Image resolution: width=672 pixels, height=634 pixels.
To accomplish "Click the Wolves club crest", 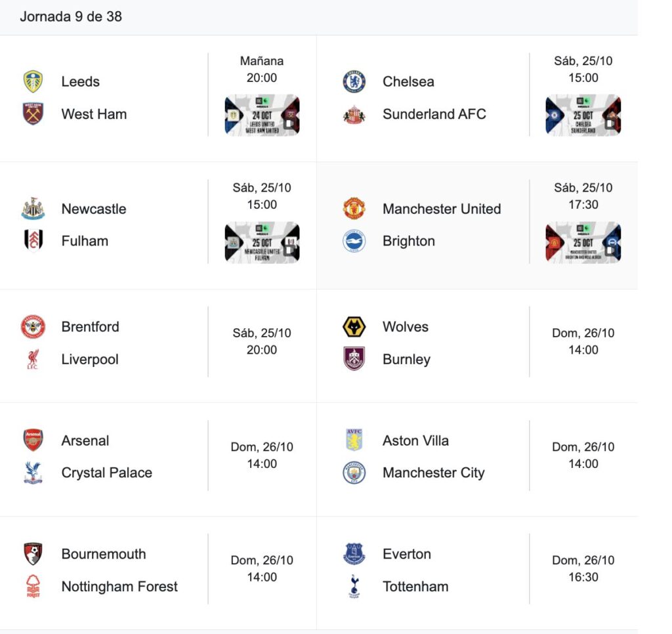I will (x=354, y=326).
